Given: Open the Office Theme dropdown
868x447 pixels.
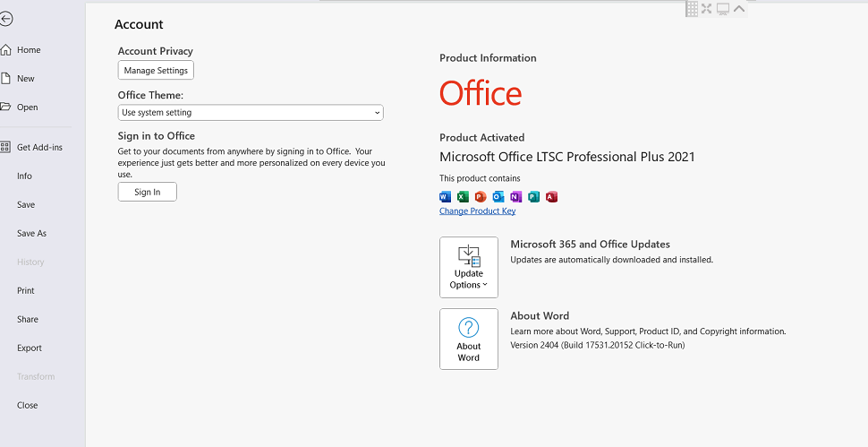Looking at the screenshot, I should (251, 113).
